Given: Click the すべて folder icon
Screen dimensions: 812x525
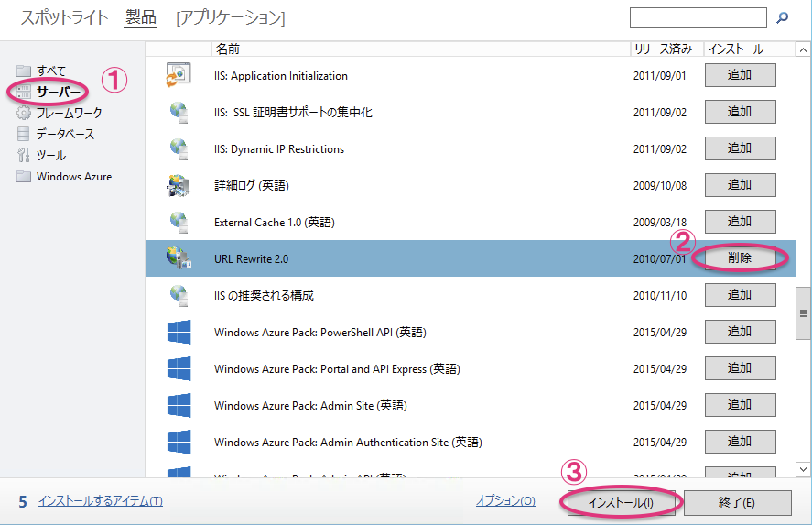Looking at the screenshot, I should [23, 71].
